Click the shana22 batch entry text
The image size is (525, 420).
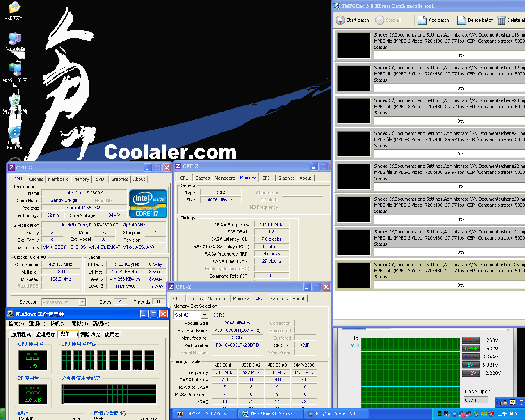450,172
